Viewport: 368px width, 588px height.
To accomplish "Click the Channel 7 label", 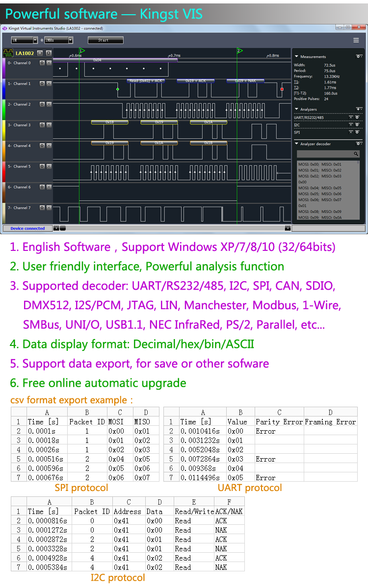I will 19,208.
